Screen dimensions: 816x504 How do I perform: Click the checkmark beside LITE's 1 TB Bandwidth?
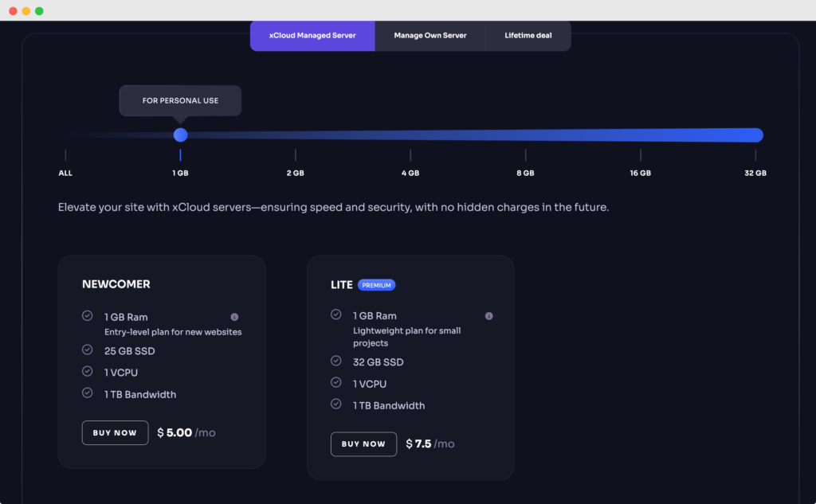pos(336,404)
